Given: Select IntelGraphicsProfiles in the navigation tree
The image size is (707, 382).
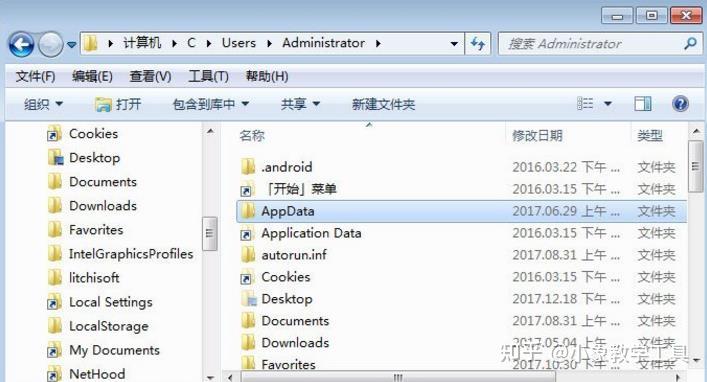Looking at the screenshot, I should coord(131,253).
